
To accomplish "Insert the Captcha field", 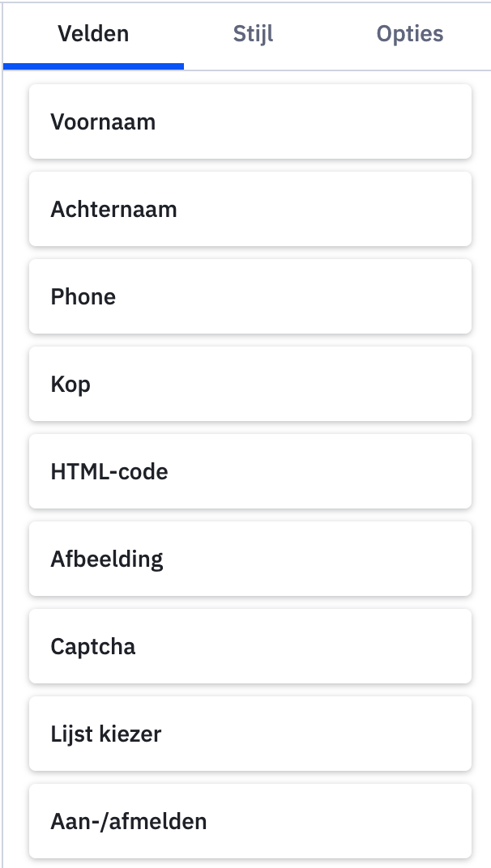I will (x=250, y=647).
